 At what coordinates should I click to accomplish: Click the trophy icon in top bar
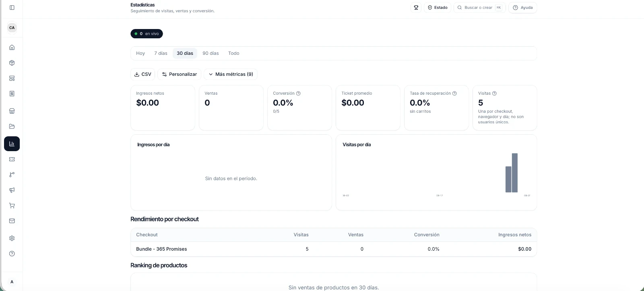(416, 8)
